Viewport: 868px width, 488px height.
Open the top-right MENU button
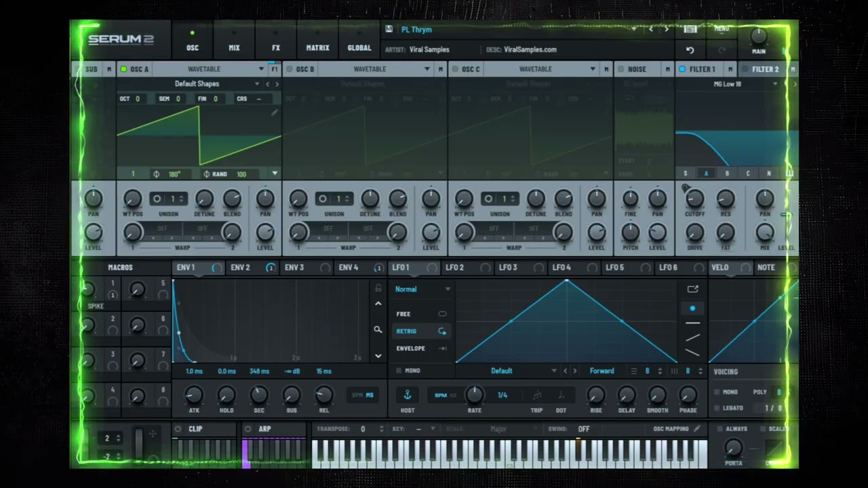(x=722, y=28)
